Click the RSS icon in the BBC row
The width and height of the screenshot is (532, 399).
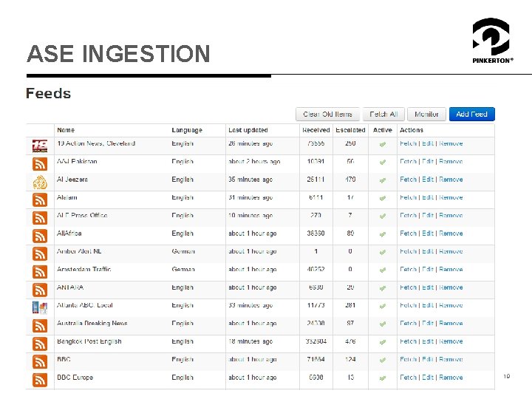pos(40,361)
